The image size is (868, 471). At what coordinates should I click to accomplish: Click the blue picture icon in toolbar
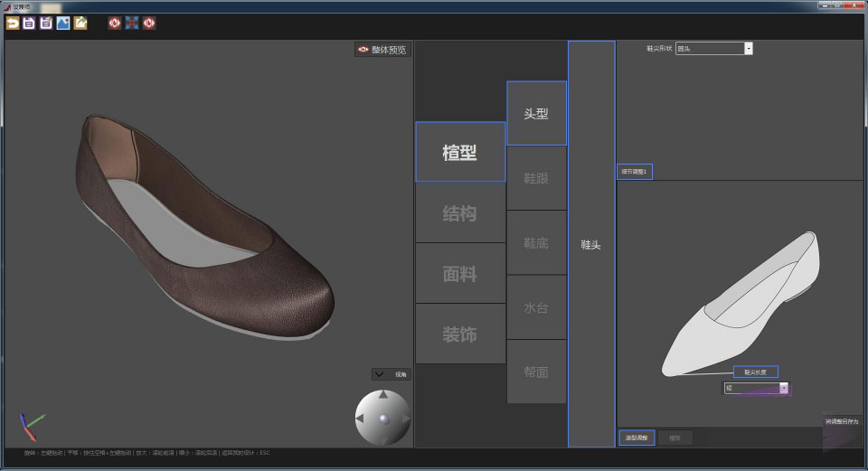tap(62, 23)
